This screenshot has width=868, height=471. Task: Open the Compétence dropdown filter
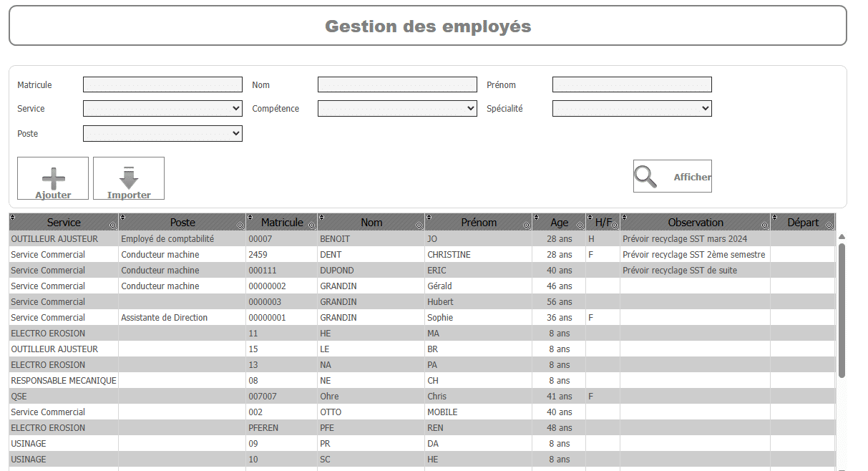(x=397, y=109)
